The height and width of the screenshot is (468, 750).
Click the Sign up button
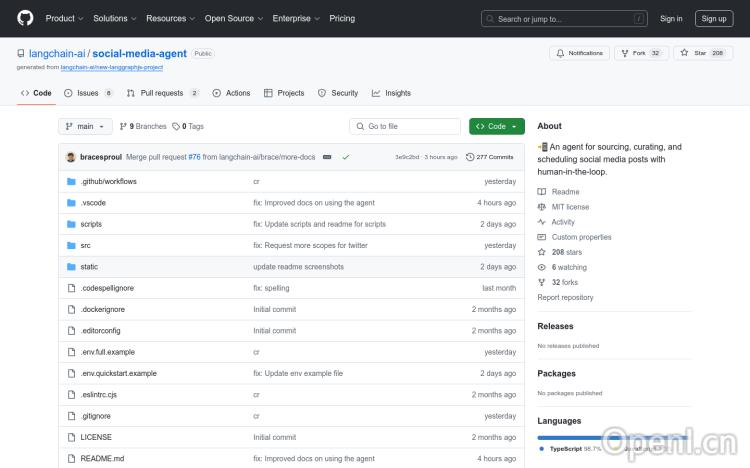(714, 18)
